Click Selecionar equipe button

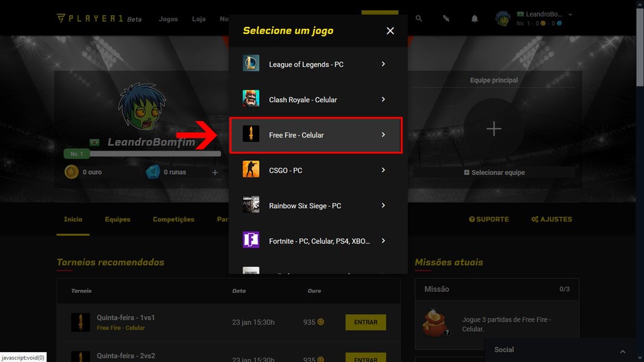point(494,173)
